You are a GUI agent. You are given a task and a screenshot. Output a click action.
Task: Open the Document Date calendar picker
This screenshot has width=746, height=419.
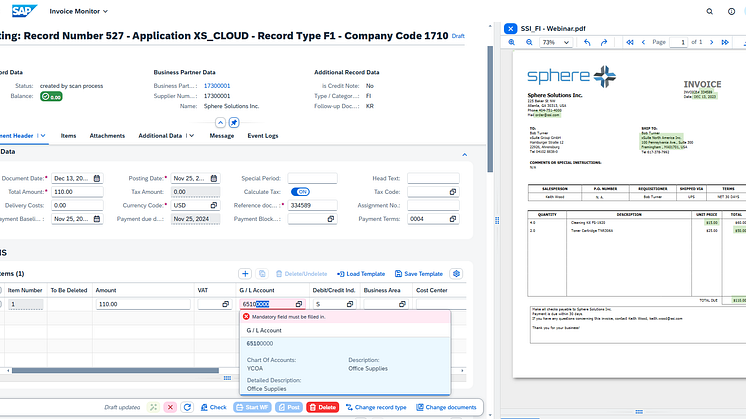[97, 178]
